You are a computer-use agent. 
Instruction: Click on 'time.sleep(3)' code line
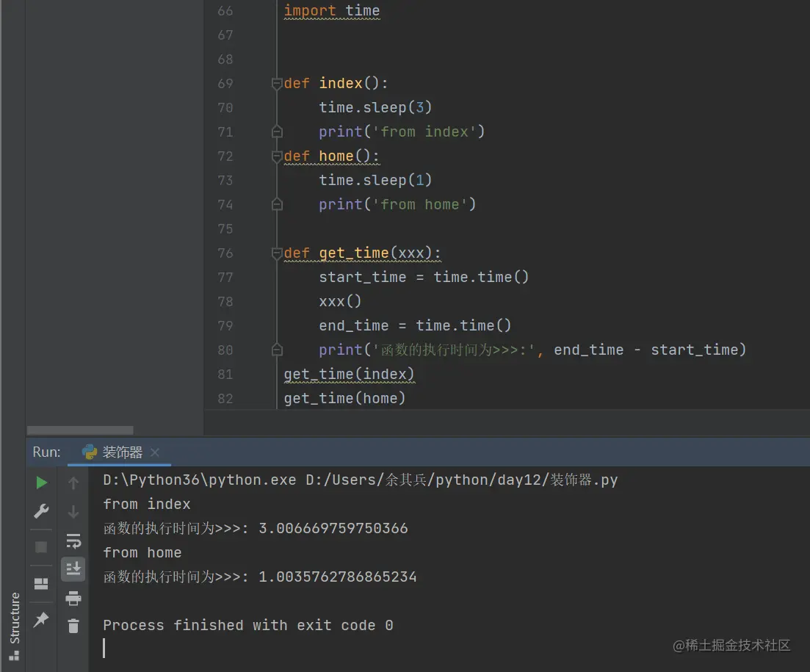pos(375,107)
